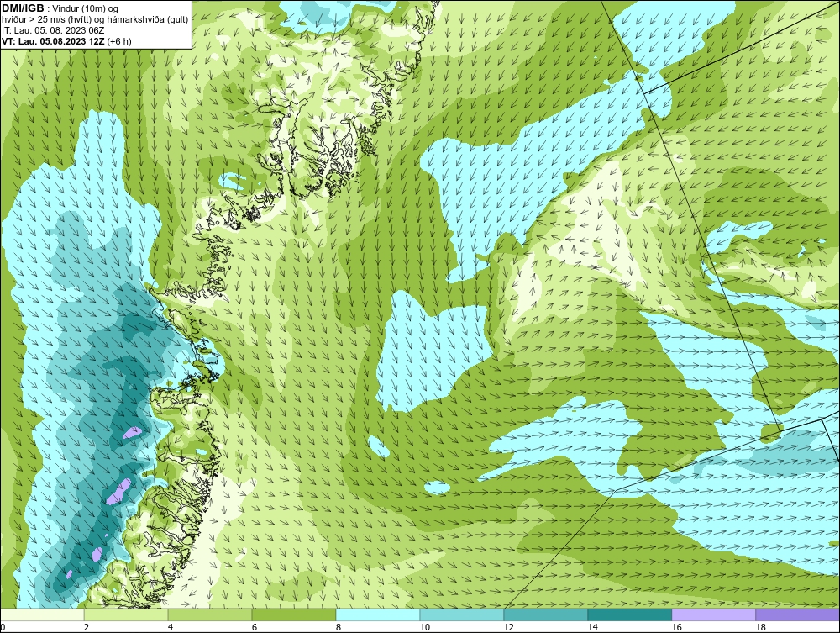Click the 6–8 m/s dark green legend swatch
The image size is (840, 633).
click(x=294, y=615)
